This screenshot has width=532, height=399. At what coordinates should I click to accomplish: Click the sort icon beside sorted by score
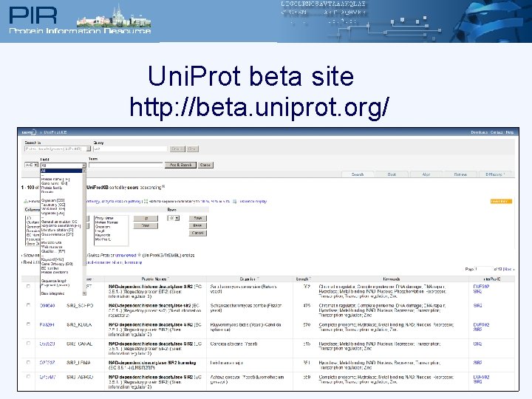pyautogui.click(x=163, y=187)
